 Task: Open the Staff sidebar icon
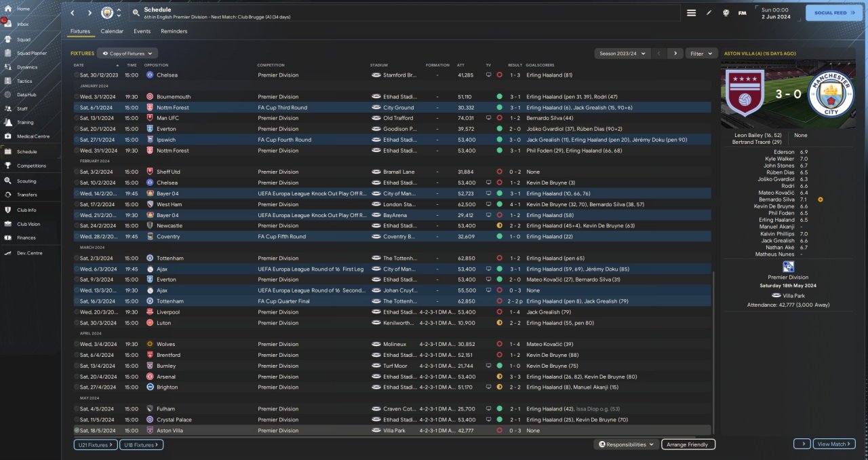click(7, 109)
